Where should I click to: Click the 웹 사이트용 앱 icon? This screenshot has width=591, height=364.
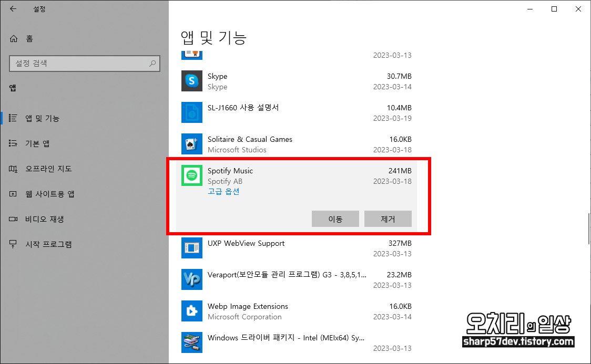tap(13, 194)
